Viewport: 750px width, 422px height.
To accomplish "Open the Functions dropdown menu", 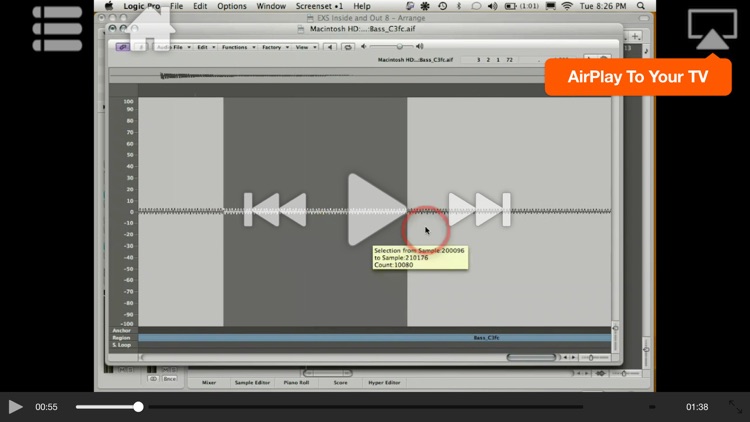I will click(x=238, y=47).
